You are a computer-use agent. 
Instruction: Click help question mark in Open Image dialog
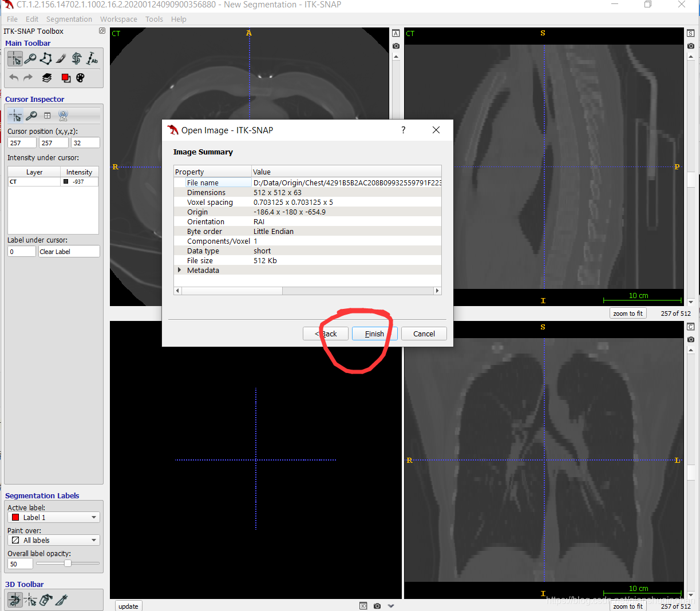click(x=404, y=130)
